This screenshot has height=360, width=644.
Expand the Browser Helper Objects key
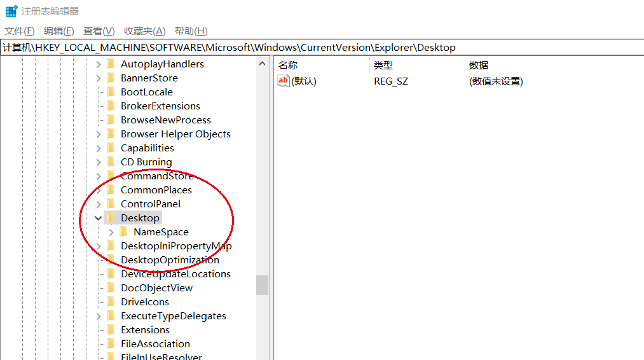tap(99, 134)
